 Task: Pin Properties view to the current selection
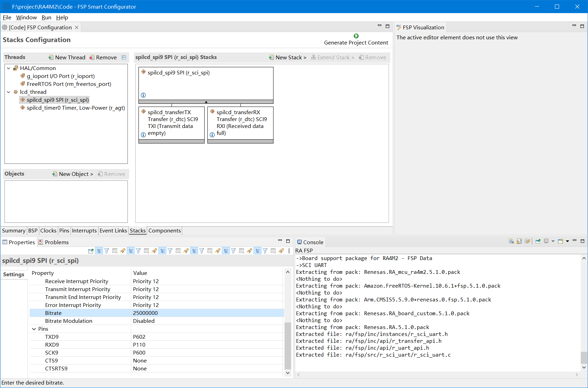click(91, 251)
